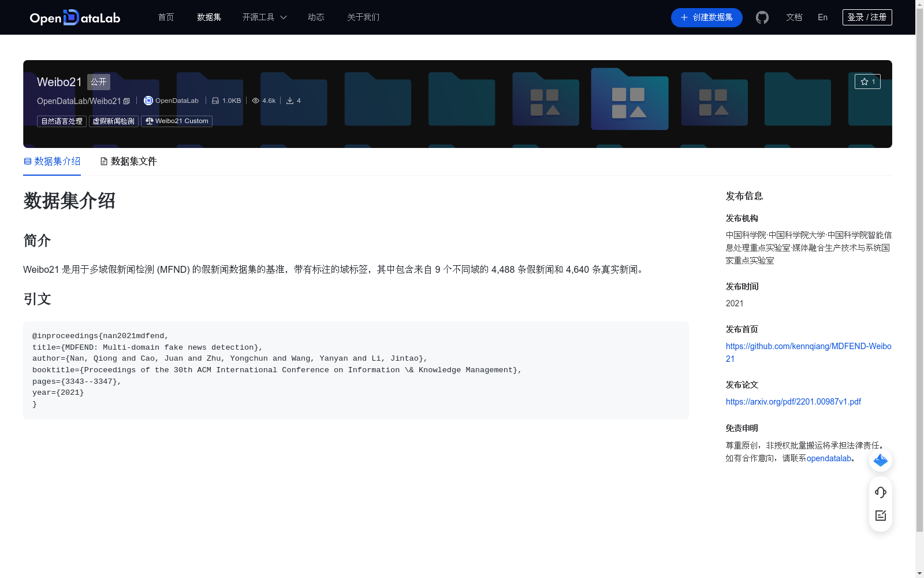
Task: Click the headset customer support icon
Action: [880, 492]
